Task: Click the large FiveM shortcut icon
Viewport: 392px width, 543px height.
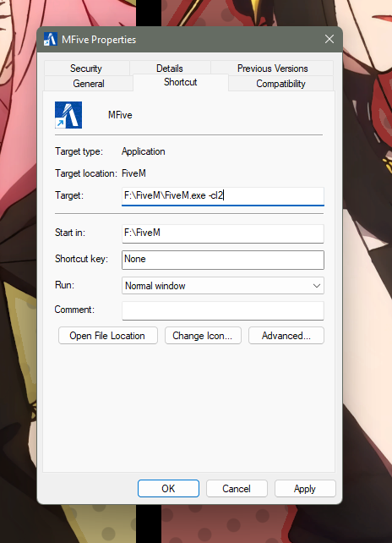Action: tap(68, 115)
